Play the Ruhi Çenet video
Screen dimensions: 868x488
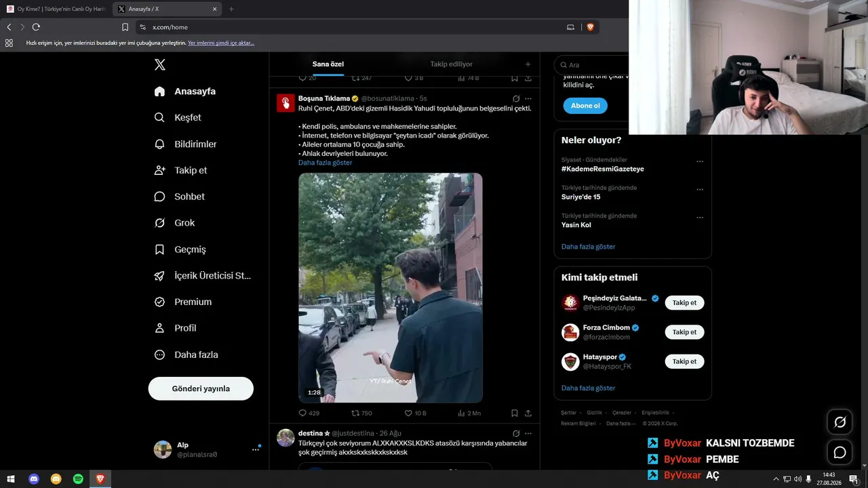pyautogui.click(x=391, y=287)
